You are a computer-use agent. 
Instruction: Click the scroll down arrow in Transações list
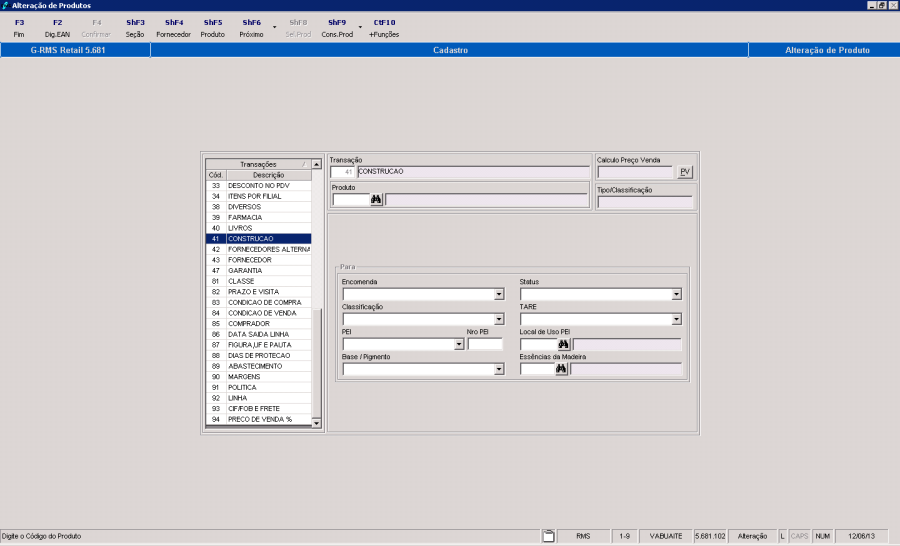[316, 423]
